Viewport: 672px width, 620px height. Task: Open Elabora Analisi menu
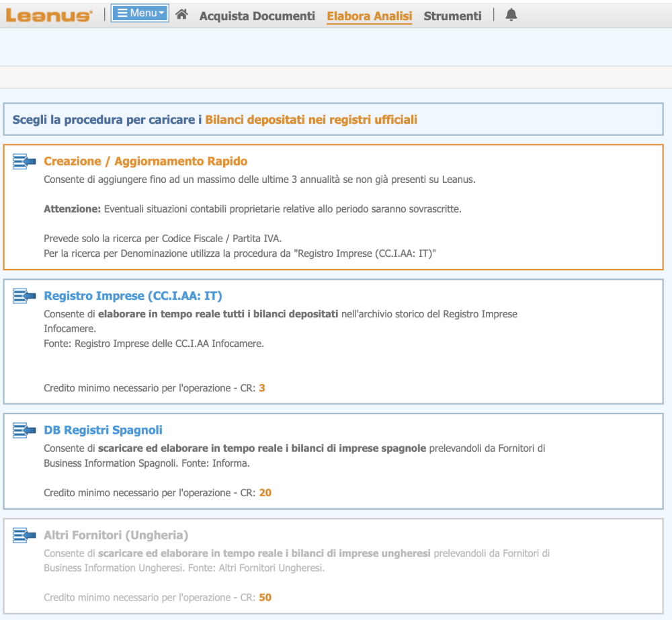tap(370, 16)
